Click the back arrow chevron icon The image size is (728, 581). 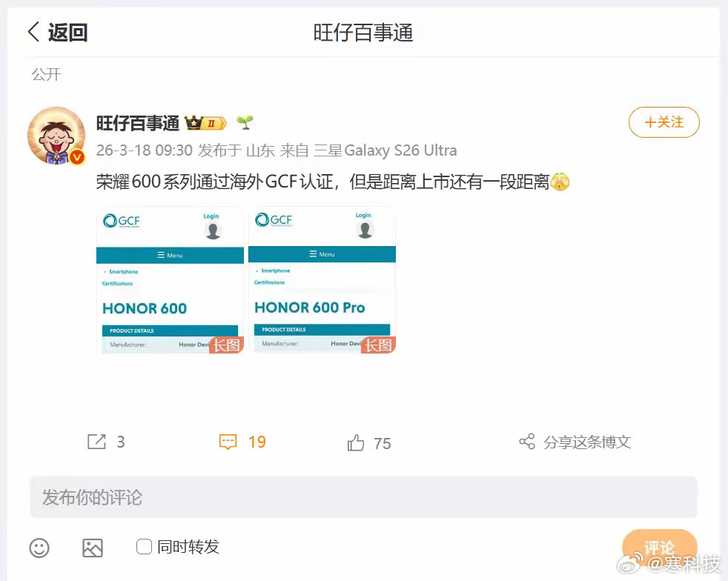click(x=33, y=32)
